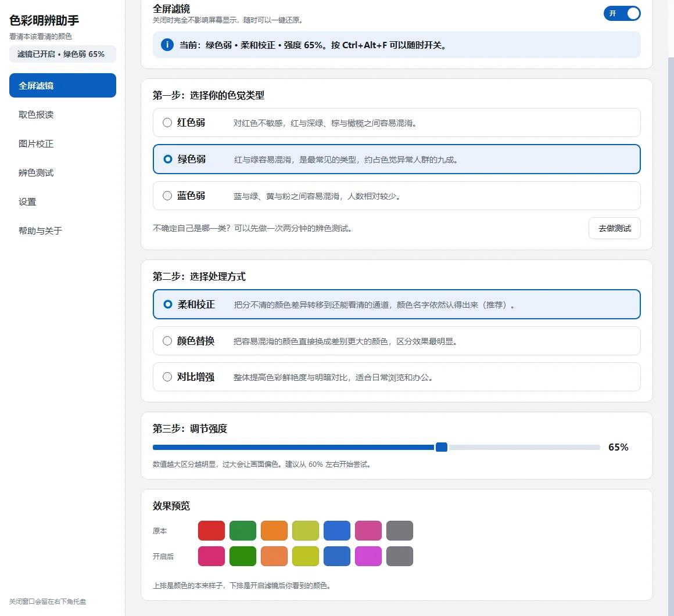Click the original red swatch

click(211, 531)
